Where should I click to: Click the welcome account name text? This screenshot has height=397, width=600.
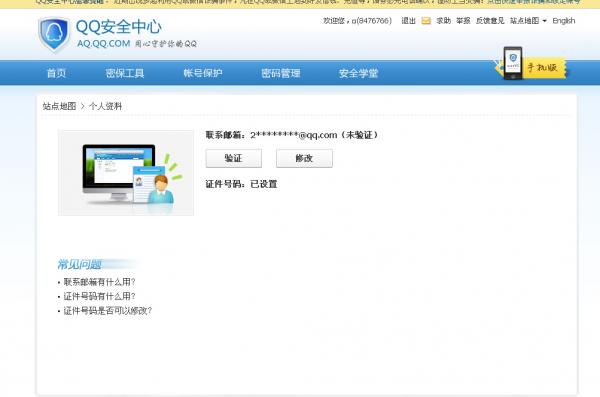click(x=357, y=21)
